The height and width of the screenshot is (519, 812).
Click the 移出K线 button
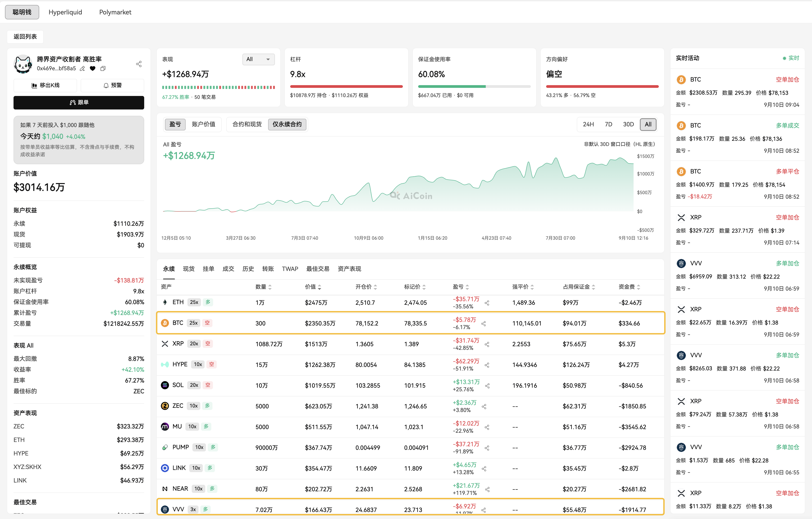pos(45,85)
